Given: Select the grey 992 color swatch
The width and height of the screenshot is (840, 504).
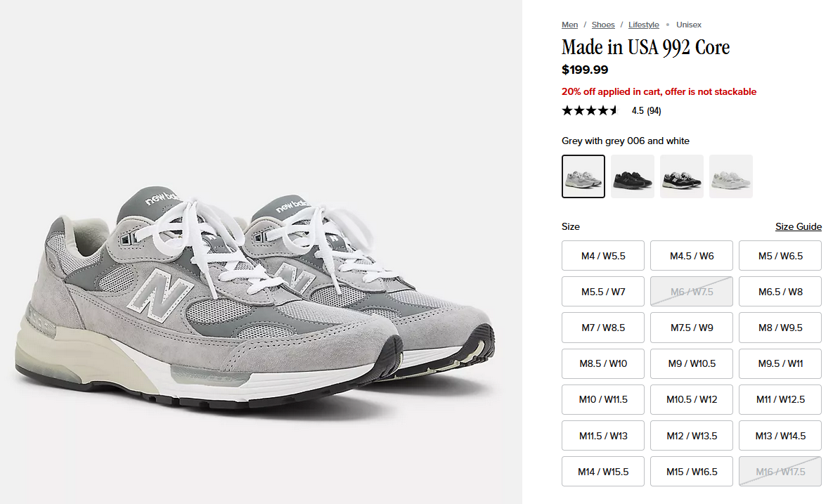Looking at the screenshot, I should pos(583,176).
